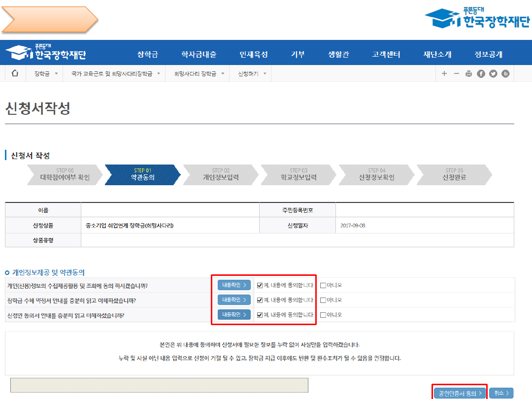Share page via Facebook icon
The width and height of the screenshot is (532, 399).
point(481,74)
